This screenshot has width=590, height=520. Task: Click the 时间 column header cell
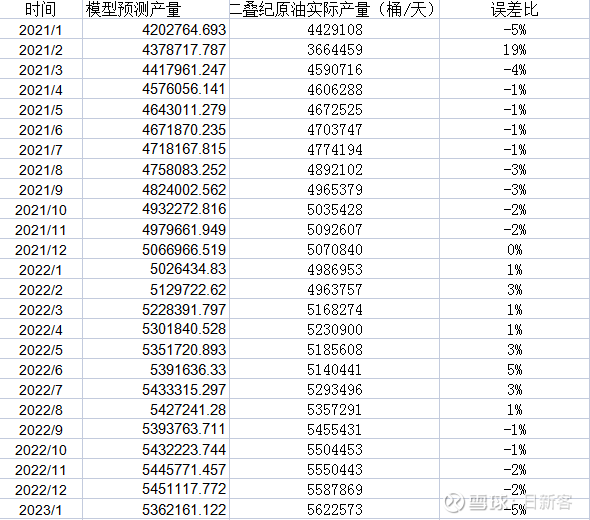(x=41, y=9)
